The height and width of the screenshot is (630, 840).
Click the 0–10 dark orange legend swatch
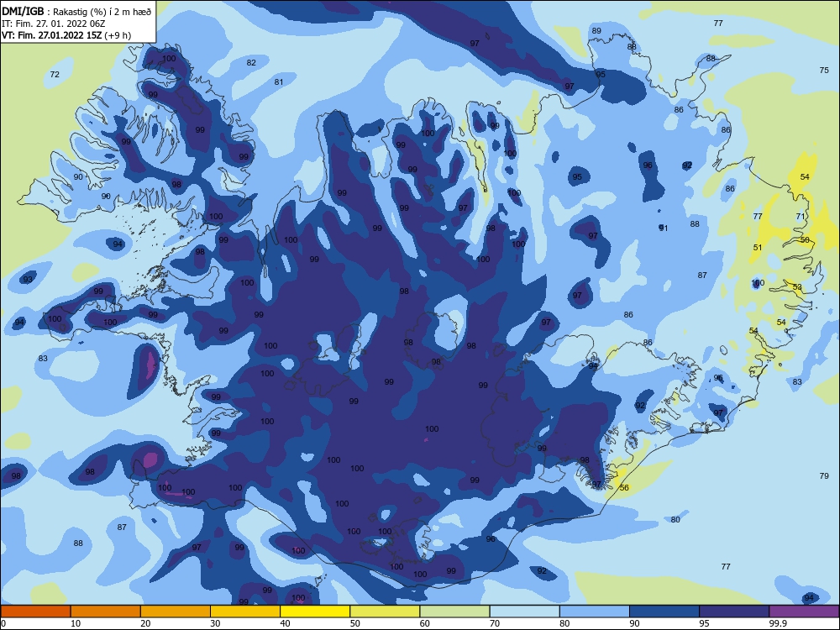(35, 612)
